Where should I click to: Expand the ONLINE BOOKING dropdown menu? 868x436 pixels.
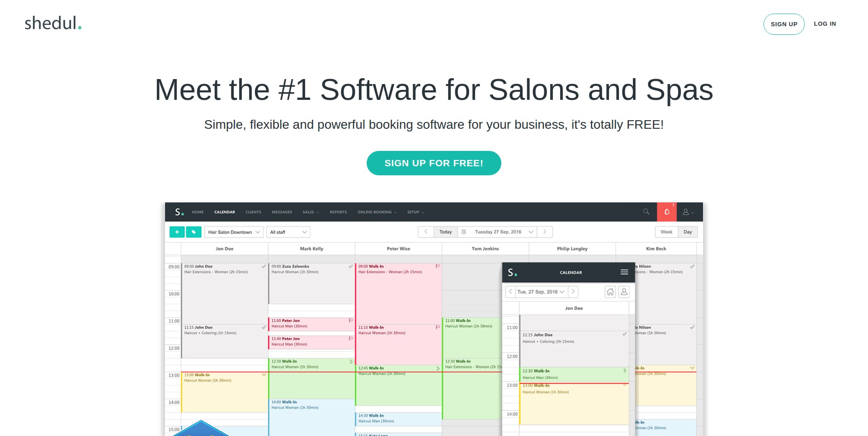[377, 212]
